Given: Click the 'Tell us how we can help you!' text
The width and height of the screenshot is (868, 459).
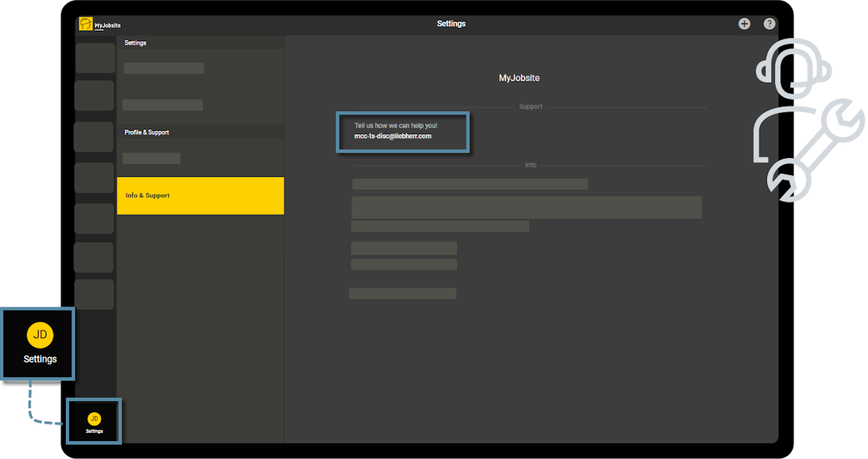Looking at the screenshot, I should (x=395, y=126).
